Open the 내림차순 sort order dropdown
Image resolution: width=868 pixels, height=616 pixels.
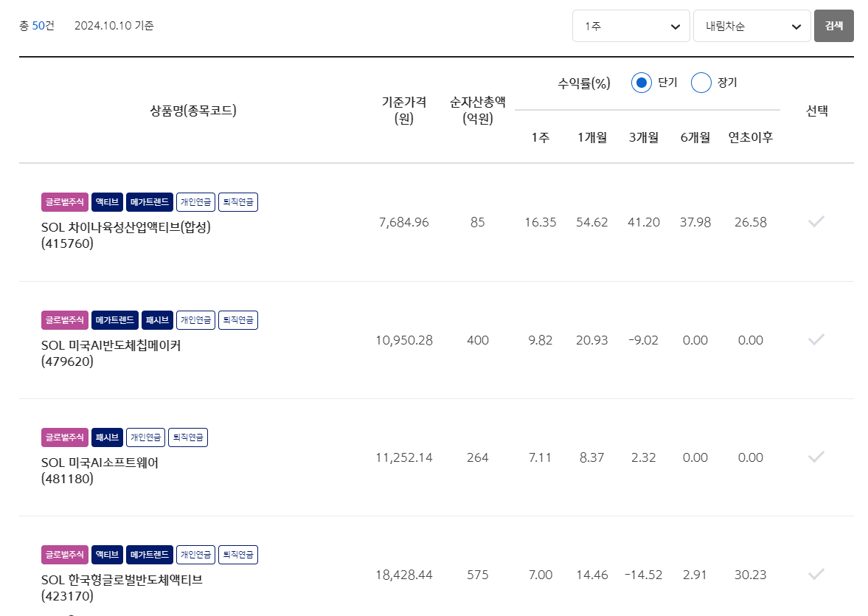tap(751, 26)
